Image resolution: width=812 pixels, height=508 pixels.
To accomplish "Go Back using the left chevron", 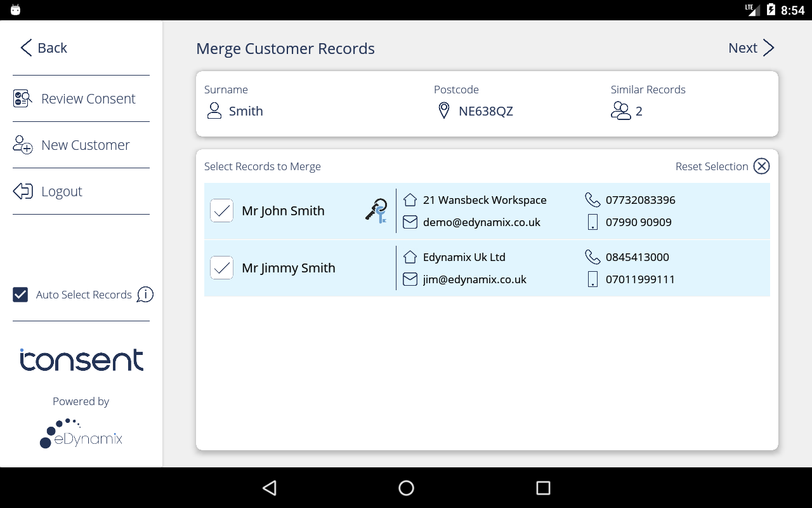I will (26, 48).
